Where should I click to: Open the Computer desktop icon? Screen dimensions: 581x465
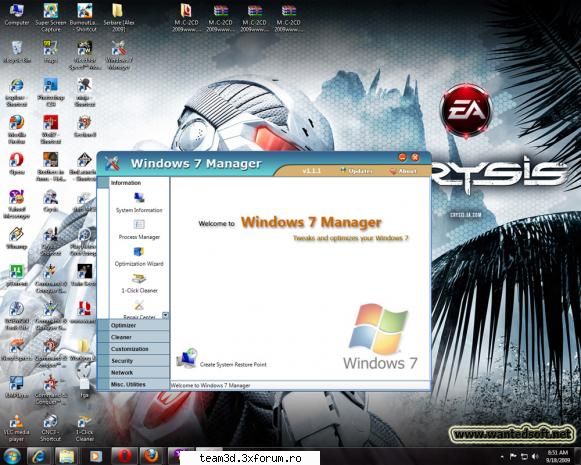[17, 14]
